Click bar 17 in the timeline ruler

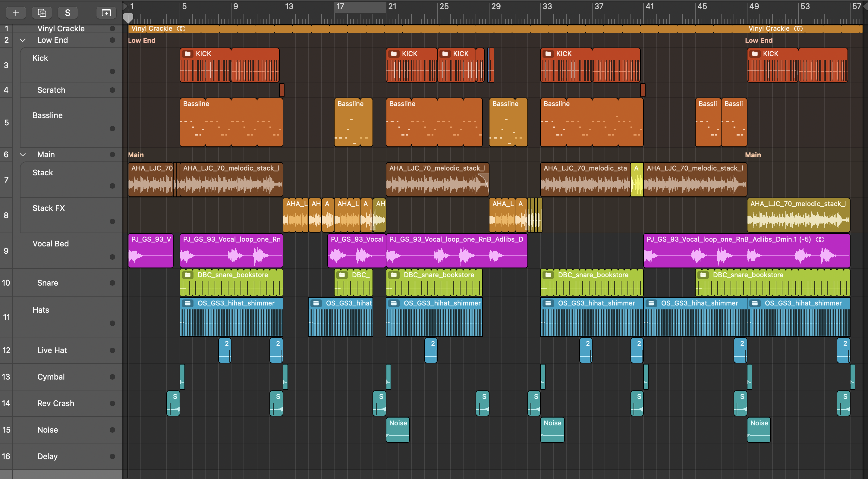(340, 6)
